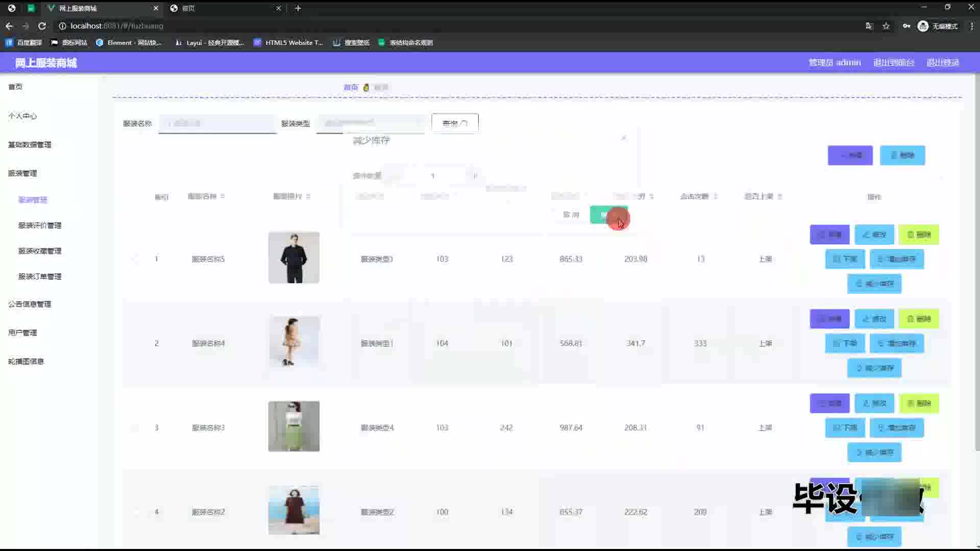Click the 服装名称 search input field

point(217,123)
